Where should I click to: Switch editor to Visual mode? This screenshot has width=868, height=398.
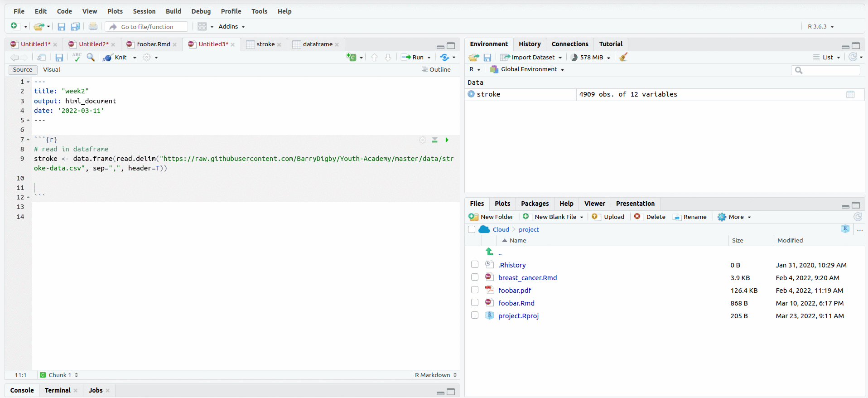[52, 70]
